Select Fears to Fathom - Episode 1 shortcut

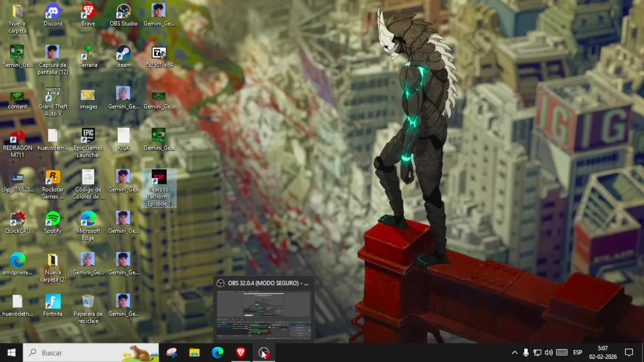(159, 188)
